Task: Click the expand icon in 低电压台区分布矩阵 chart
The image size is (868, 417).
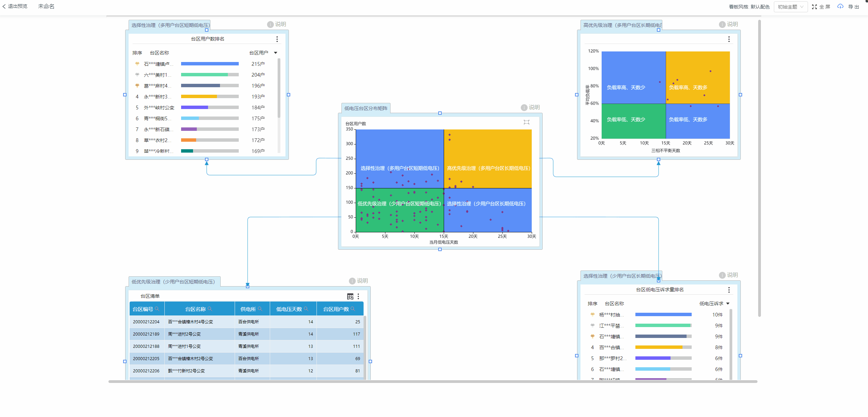Action: tap(527, 122)
